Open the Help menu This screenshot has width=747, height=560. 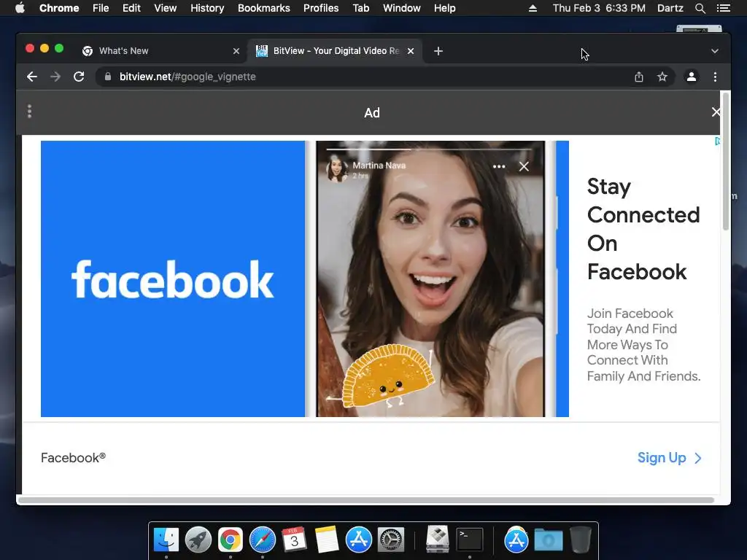click(x=444, y=8)
